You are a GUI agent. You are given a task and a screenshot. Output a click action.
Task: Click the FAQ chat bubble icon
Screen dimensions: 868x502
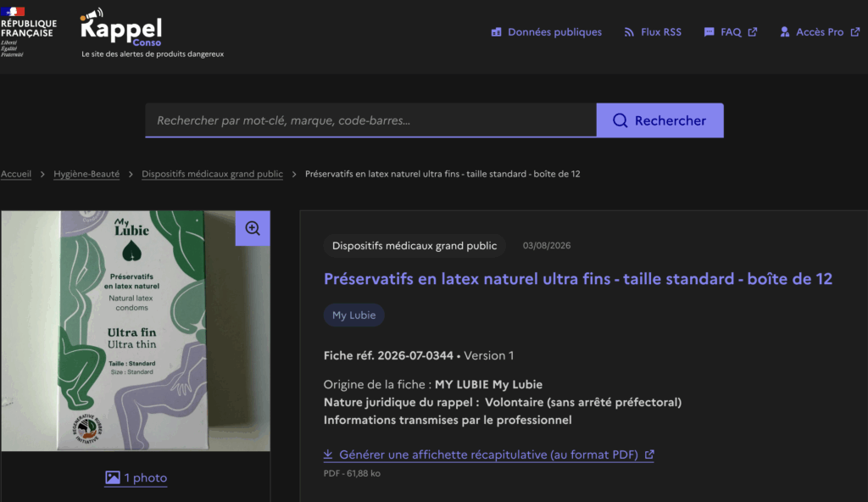point(709,32)
